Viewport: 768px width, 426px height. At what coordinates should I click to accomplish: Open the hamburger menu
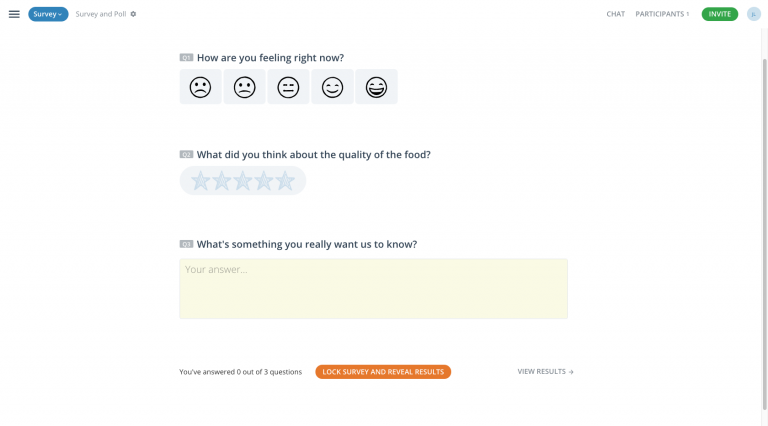(x=14, y=14)
